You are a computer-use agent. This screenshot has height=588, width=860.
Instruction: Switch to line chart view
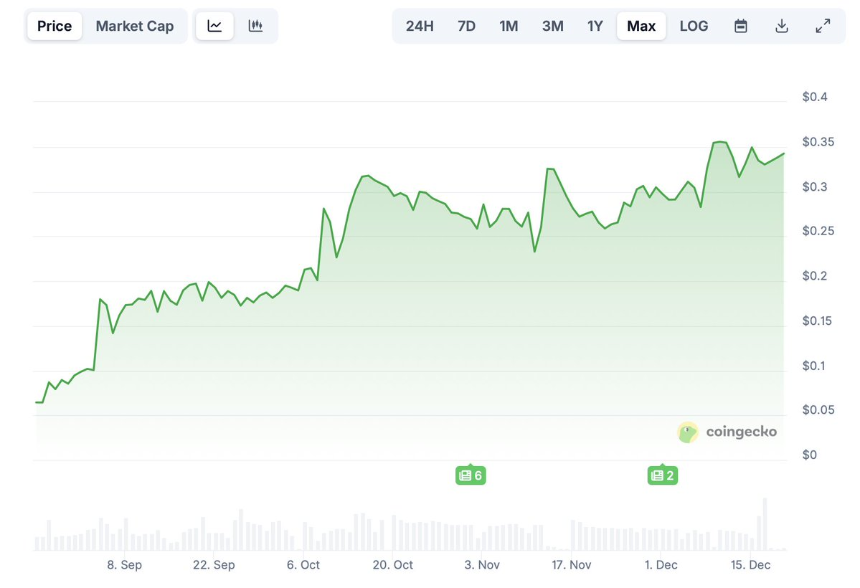215,26
